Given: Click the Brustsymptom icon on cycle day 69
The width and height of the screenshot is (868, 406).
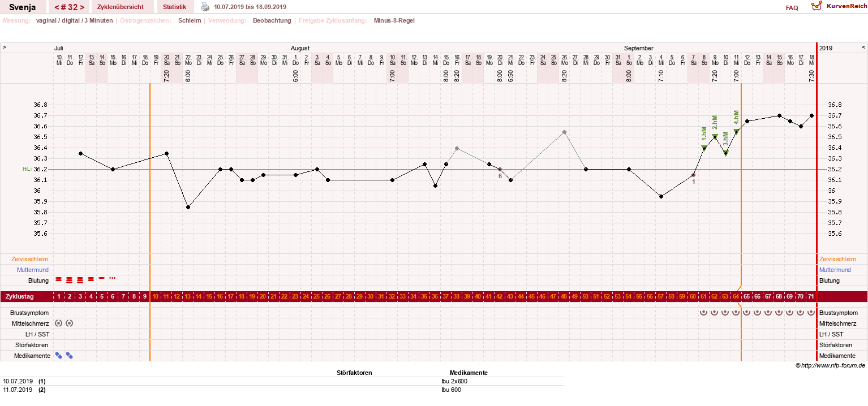Looking at the screenshot, I should [x=790, y=312].
